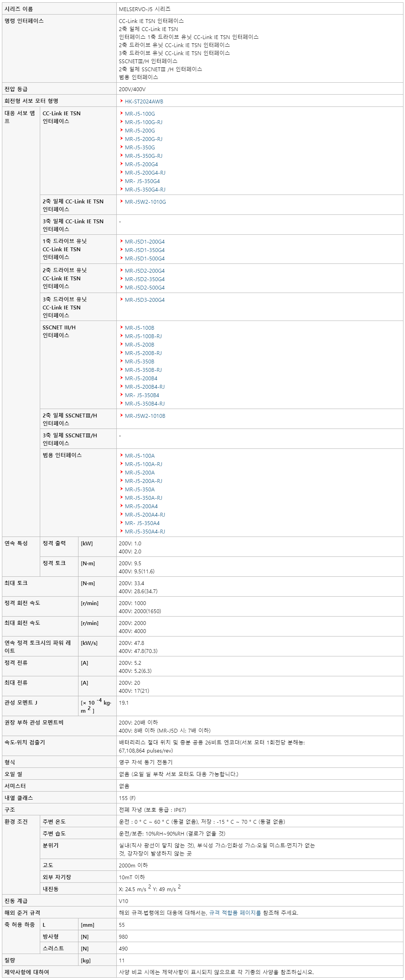Open the MR- J5-350B4 link
The image size is (405, 980).
142,395
